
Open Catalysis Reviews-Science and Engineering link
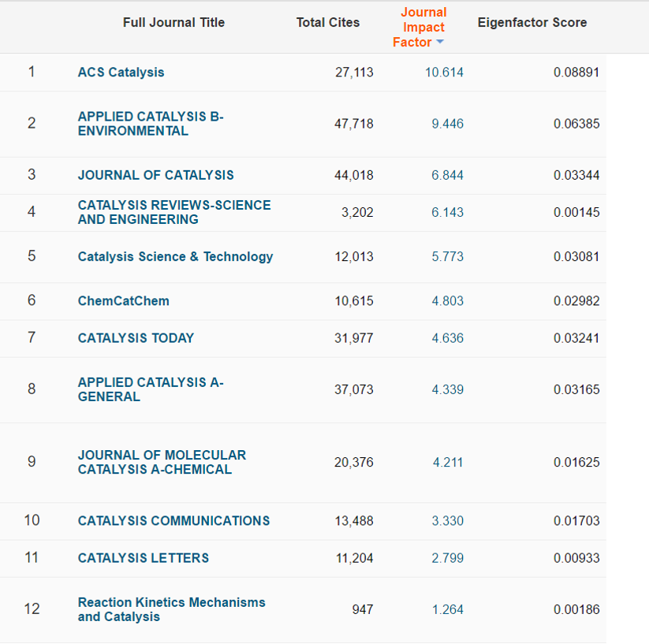pyautogui.click(x=173, y=212)
